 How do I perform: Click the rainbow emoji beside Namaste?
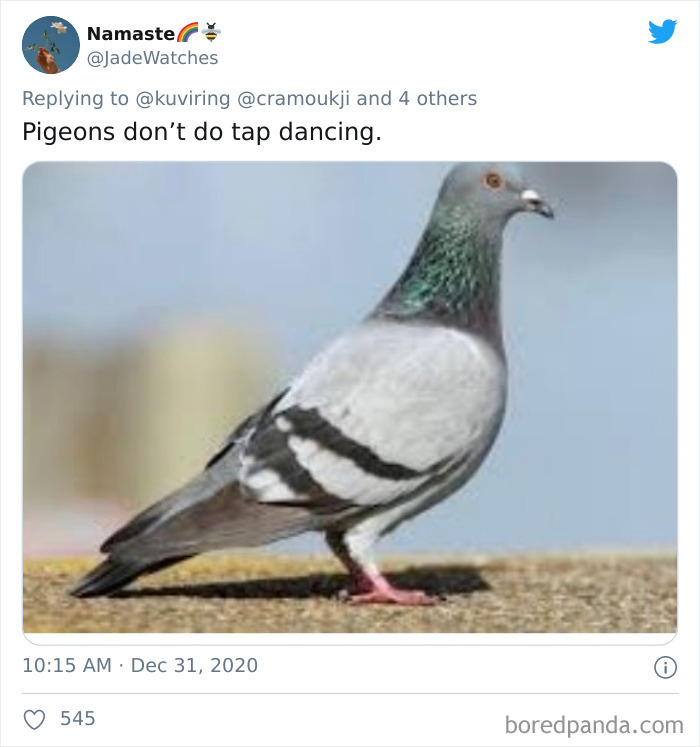click(x=187, y=32)
